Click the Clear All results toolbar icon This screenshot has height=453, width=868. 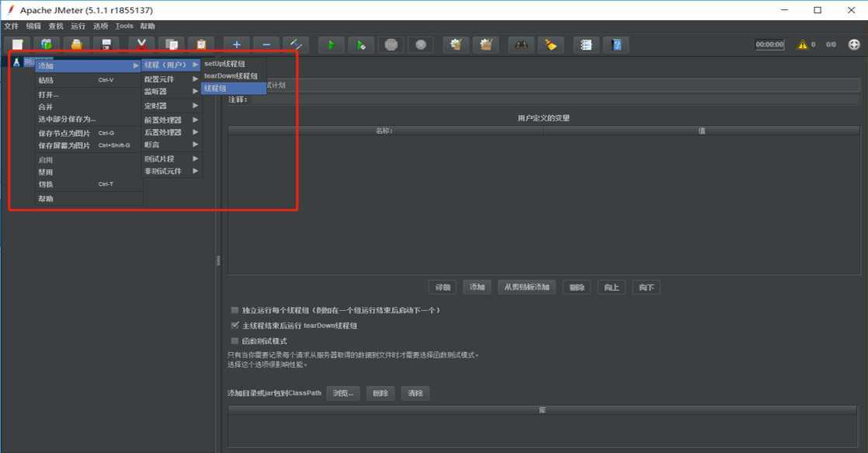click(x=486, y=45)
